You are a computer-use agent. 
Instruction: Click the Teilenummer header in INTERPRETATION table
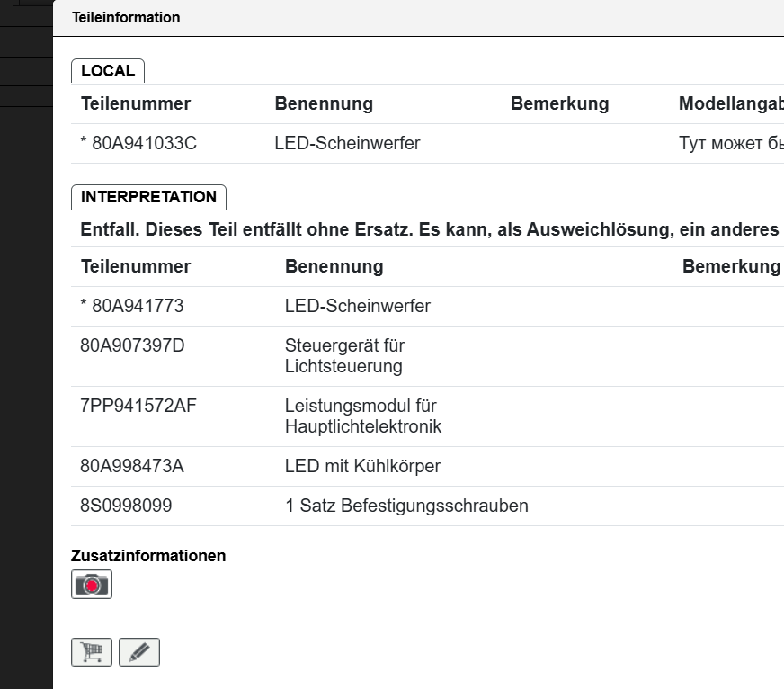[136, 266]
